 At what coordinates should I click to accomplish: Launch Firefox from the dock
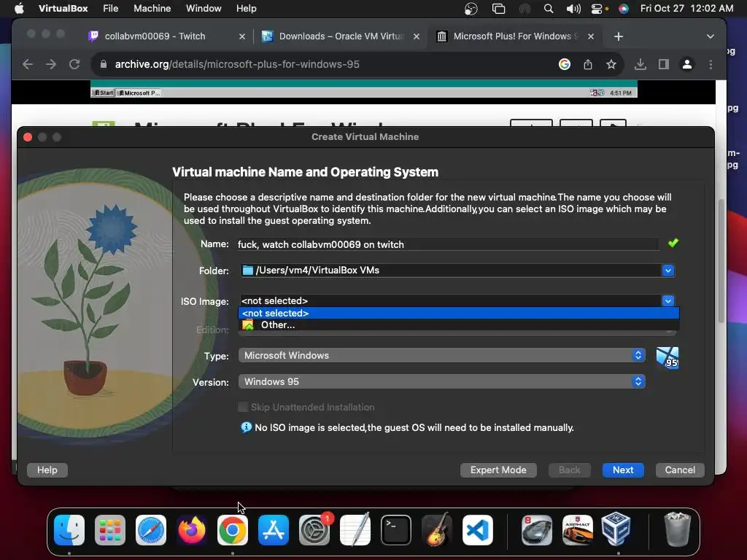pos(192,530)
